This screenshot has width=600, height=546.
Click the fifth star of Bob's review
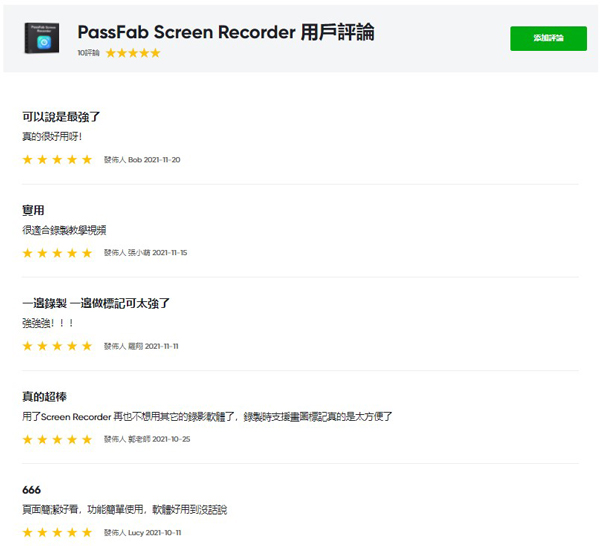click(x=87, y=160)
